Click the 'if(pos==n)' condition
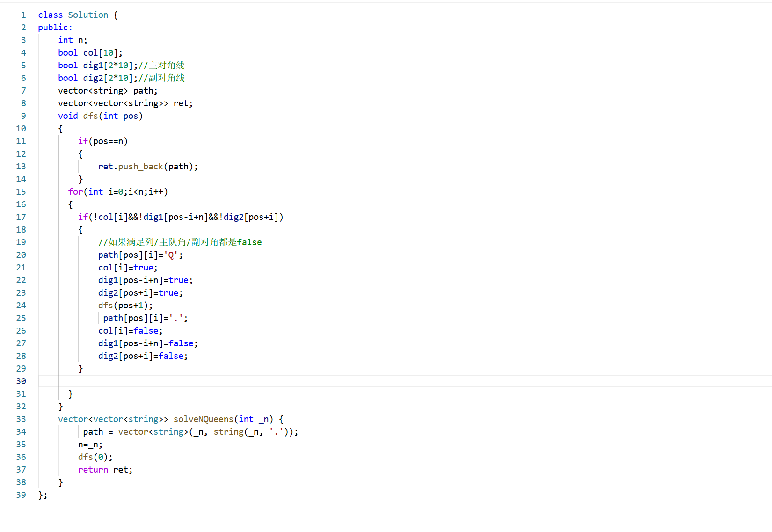This screenshot has height=532, width=772. click(103, 141)
